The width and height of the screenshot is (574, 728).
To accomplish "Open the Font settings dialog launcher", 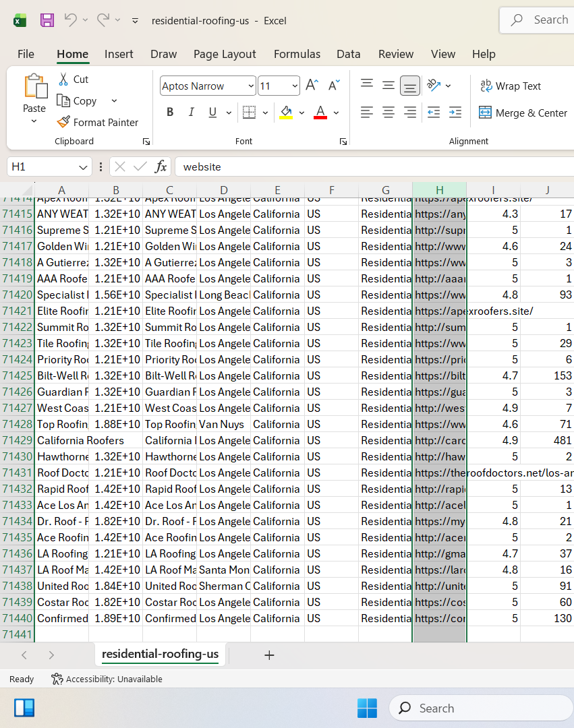I will click(343, 142).
